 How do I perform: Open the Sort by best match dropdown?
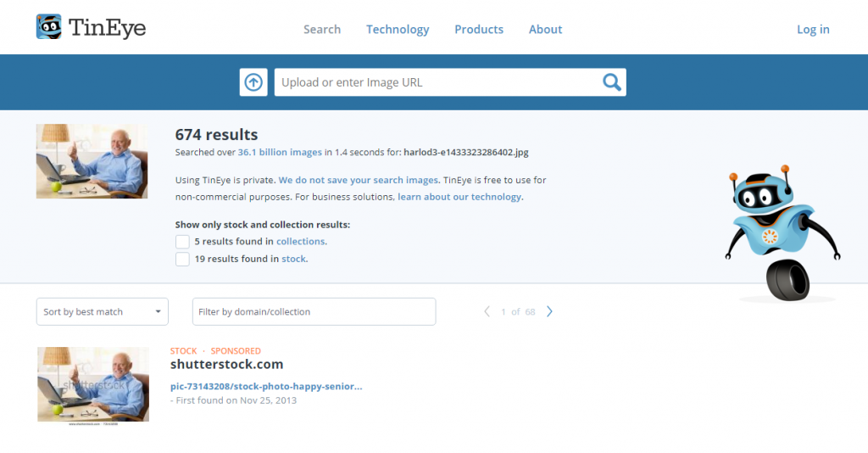103,312
